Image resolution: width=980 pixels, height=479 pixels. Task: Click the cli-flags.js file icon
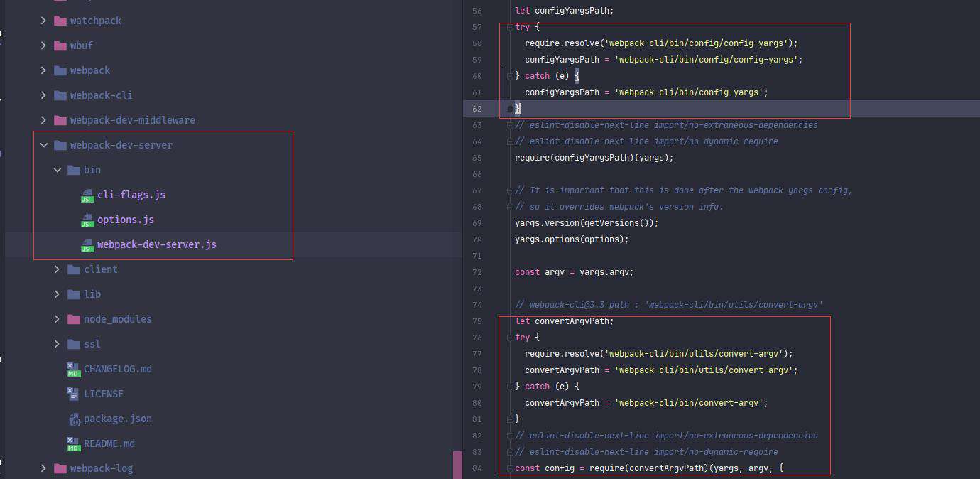coord(87,195)
